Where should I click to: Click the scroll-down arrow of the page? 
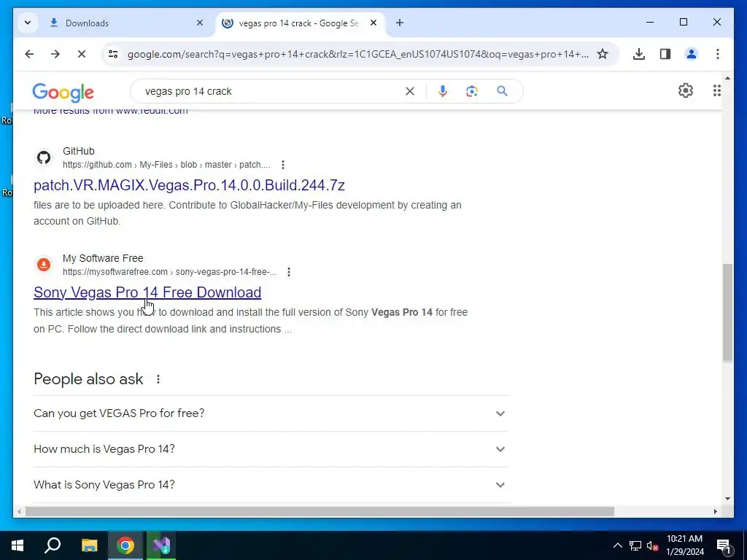coord(727,499)
